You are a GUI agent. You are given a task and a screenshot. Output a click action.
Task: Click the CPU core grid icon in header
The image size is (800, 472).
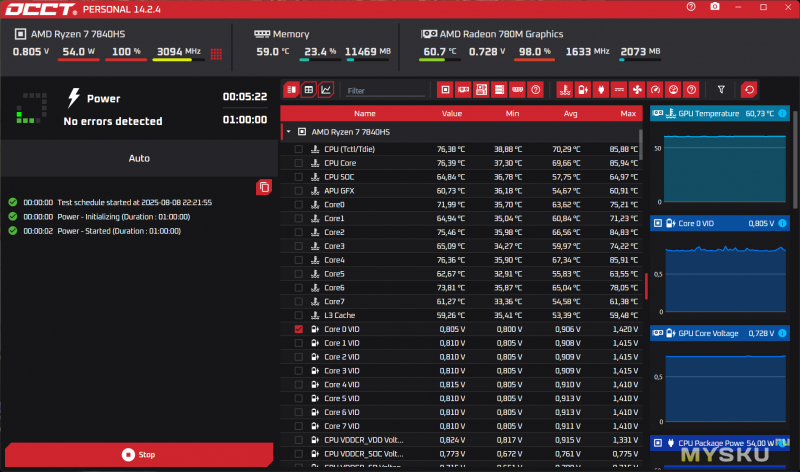(215, 53)
